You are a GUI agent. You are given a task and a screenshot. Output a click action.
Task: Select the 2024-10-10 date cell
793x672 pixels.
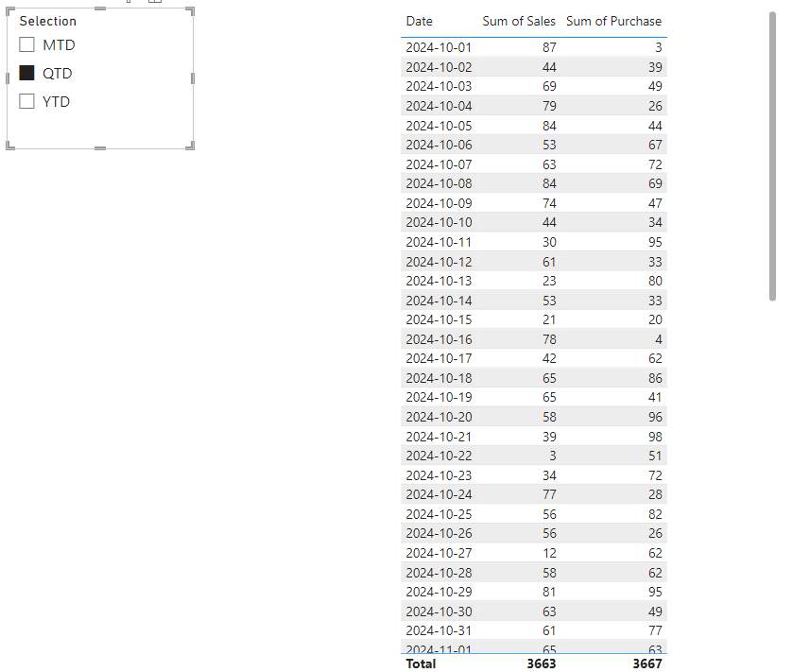(439, 222)
